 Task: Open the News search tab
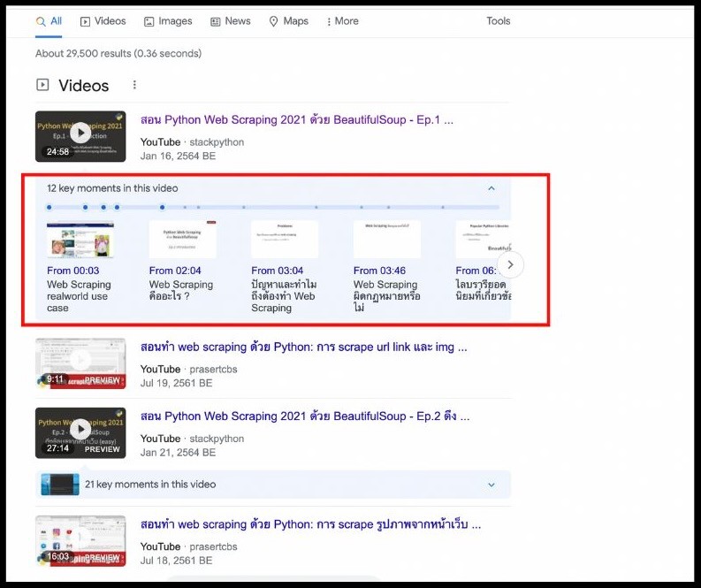230,21
